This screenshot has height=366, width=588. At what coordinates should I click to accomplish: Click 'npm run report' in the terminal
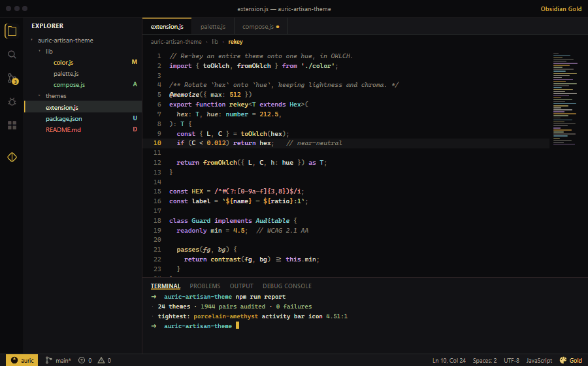[261, 297]
